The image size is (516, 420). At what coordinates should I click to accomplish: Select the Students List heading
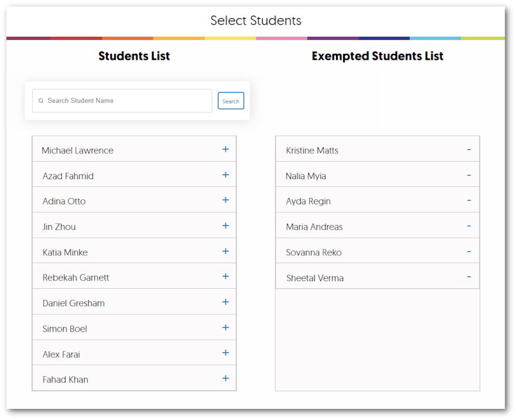coord(134,56)
